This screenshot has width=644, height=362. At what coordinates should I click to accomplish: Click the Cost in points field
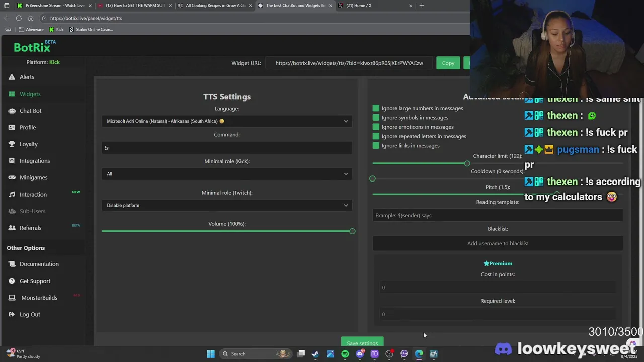pos(498,287)
